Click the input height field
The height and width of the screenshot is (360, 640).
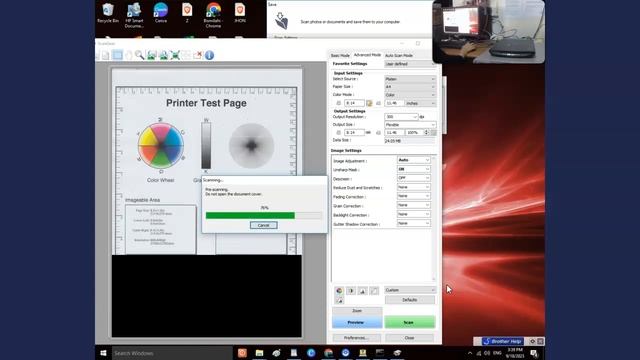click(x=394, y=103)
